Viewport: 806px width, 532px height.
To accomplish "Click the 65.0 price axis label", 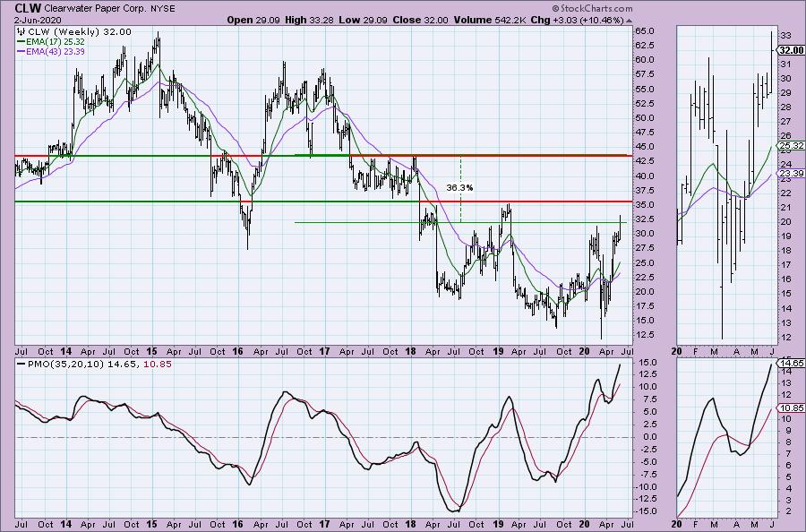I will click(644, 30).
